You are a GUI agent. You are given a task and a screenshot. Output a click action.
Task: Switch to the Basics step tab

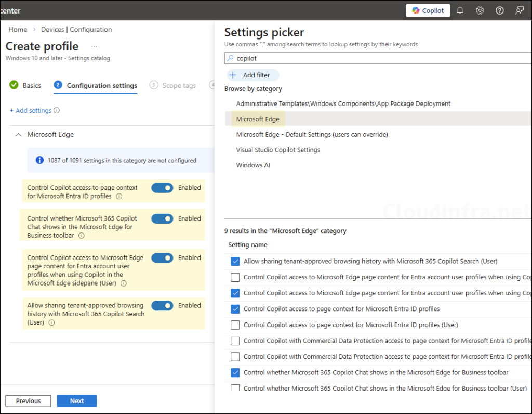click(x=25, y=85)
